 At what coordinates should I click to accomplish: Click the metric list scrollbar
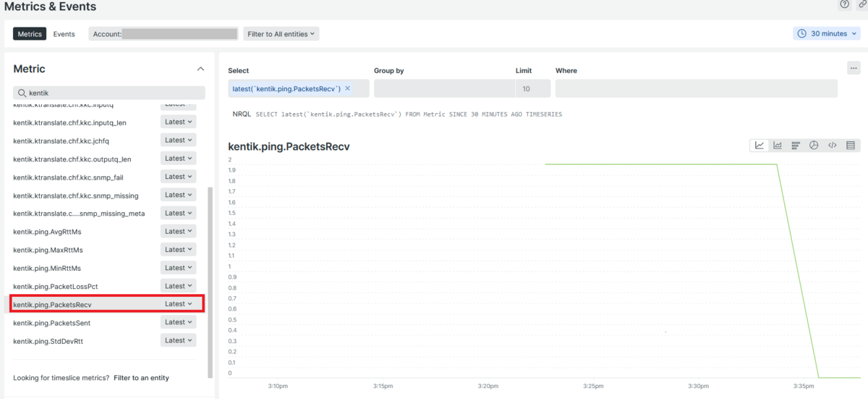point(210,282)
